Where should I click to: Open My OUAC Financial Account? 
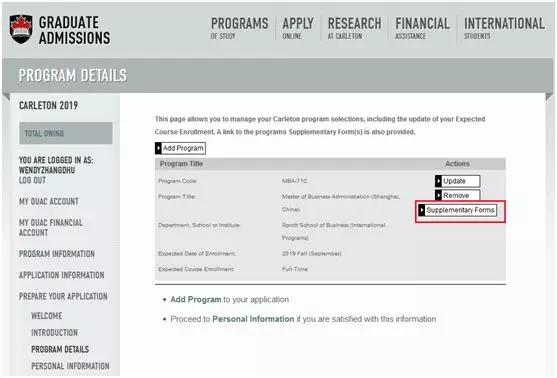(x=51, y=227)
